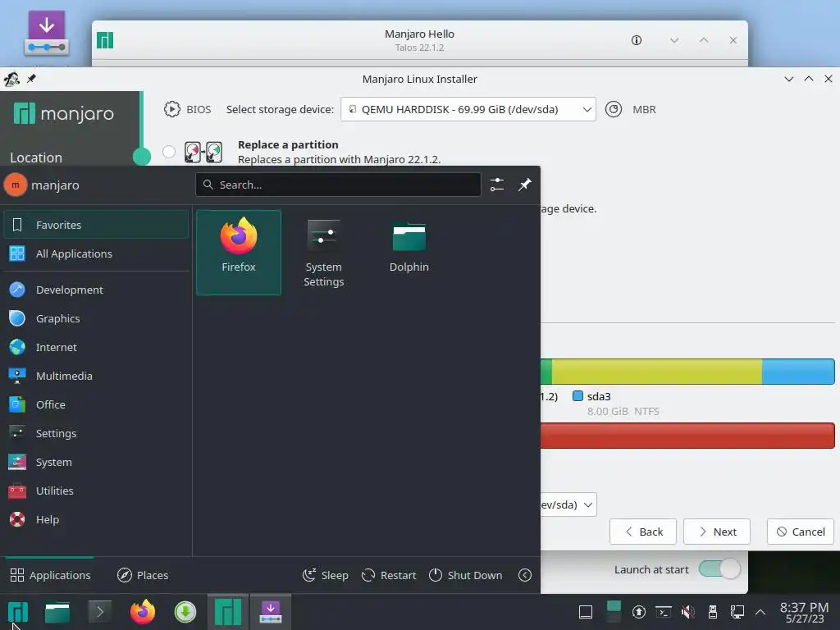Image resolution: width=840 pixels, height=630 pixels.
Task: Launch Firefox from Favorites grid
Action: click(x=239, y=253)
